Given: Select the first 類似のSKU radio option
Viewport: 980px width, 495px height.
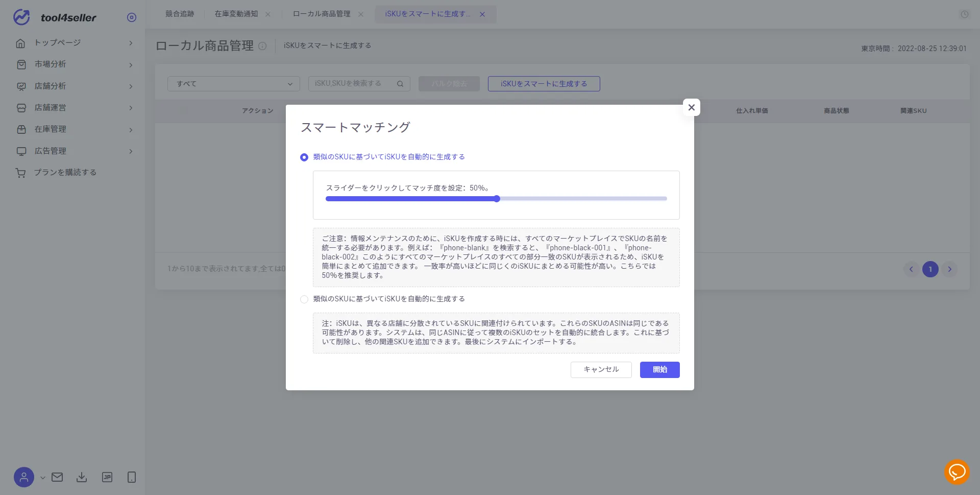Looking at the screenshot, I should coord(304,157).
